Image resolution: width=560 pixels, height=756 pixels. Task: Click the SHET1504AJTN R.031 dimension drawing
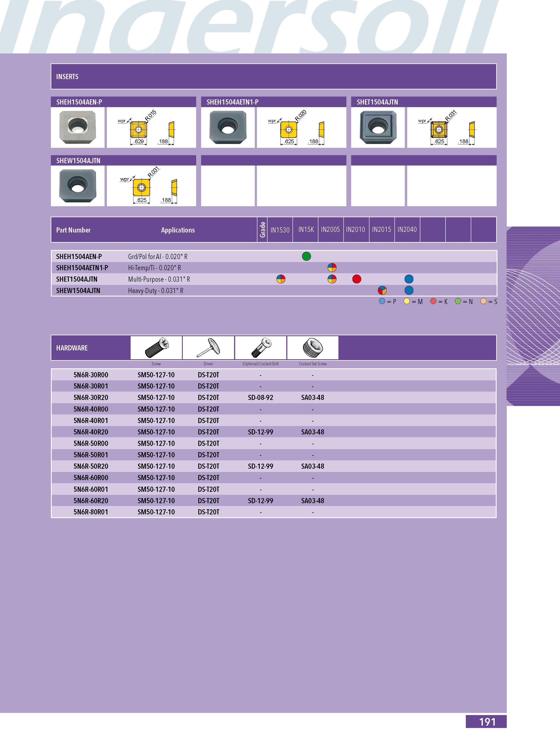[x=452, y=128]
